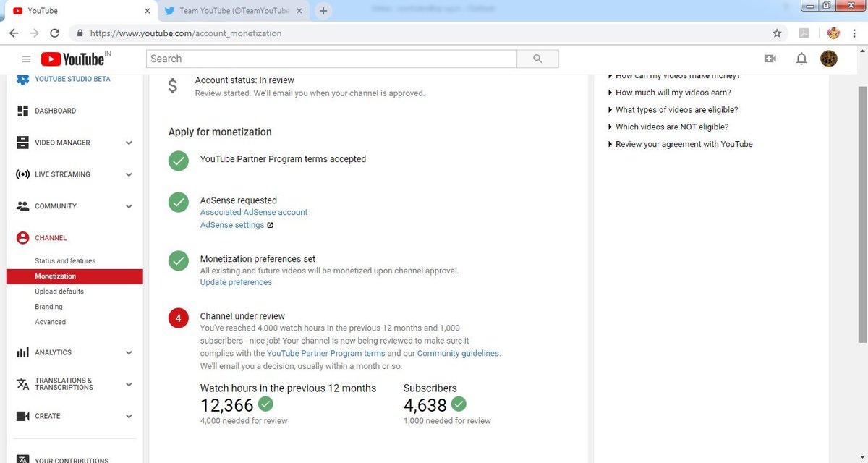Bookmark this page with the star

tap(777, 33)
